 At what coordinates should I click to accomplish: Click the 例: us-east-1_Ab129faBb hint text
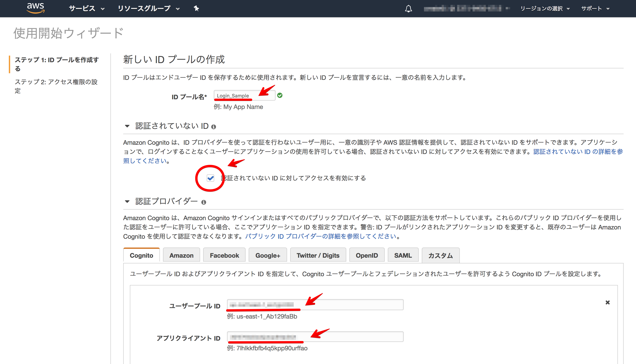[262, 317]
